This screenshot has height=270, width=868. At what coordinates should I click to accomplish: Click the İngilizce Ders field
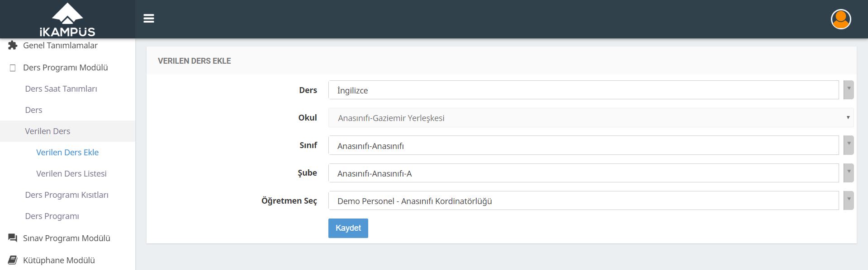point(583,90)
